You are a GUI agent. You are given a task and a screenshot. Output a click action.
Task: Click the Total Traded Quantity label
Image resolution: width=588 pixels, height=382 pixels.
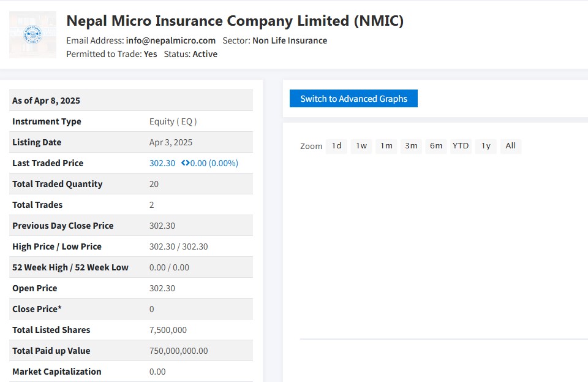click(58, 184)
